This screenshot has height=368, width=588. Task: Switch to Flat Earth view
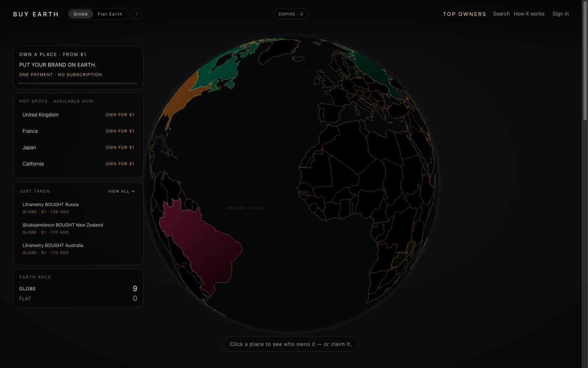[110, 14]
